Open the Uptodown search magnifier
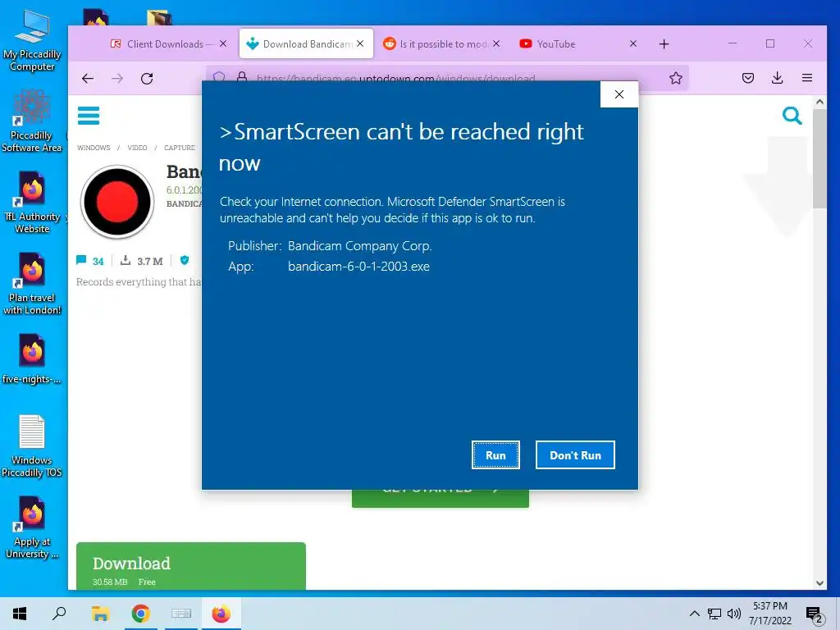Image resolution: width=840 pixels, height=630 pixels. click(792, 115)
